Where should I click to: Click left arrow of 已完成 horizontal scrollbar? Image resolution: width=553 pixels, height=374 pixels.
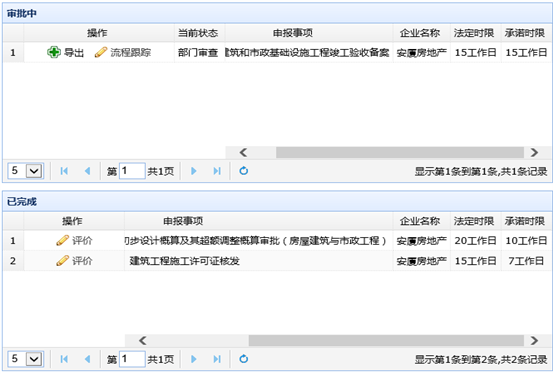pyautogui.click(x=142, y=340)
